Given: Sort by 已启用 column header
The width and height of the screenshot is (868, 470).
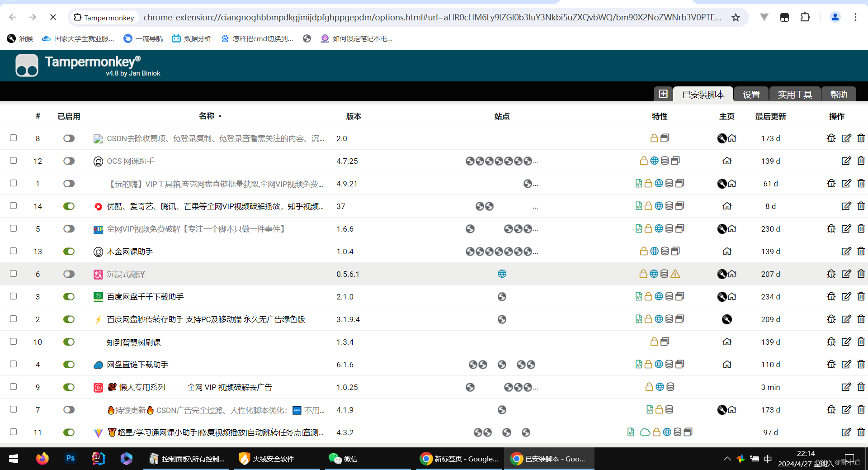Looking at the screenshot, I should coord(69,116).
